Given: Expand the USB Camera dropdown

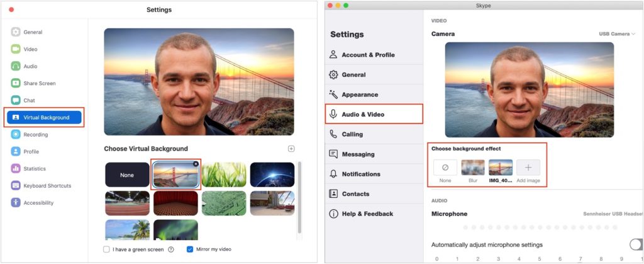Looking at the screenshot, I should tap(617, 34).
